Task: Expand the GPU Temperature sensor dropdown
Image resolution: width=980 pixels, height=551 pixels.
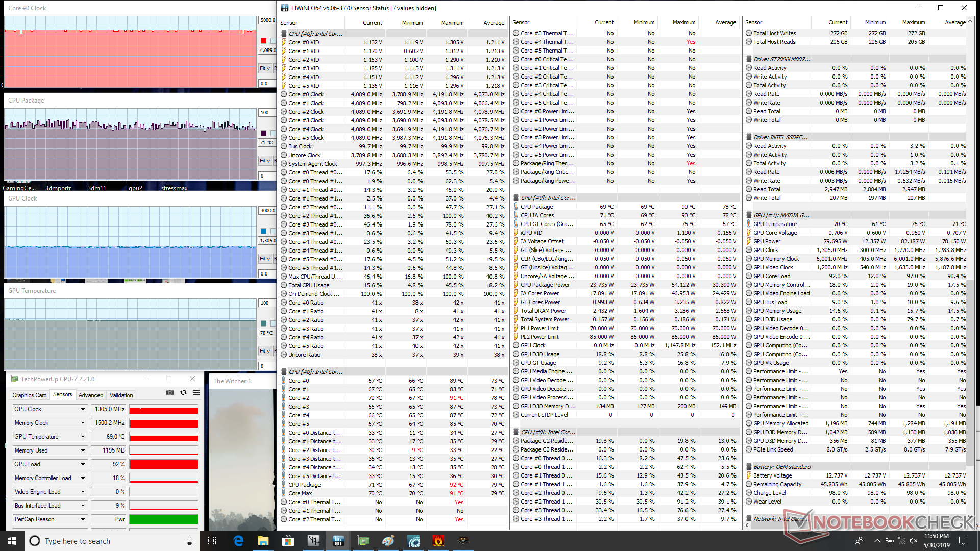Action: (83, 437)
